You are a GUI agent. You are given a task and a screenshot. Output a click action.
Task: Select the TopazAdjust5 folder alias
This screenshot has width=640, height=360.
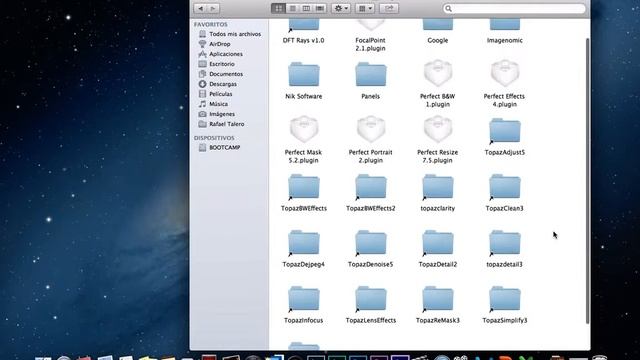click(x=504, y=130)
